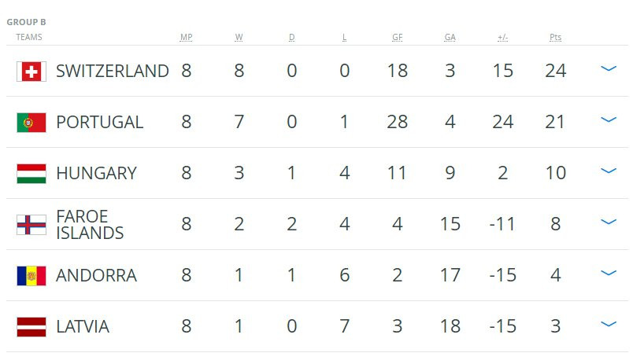Click the Hungary flag icon

[31, 174]
